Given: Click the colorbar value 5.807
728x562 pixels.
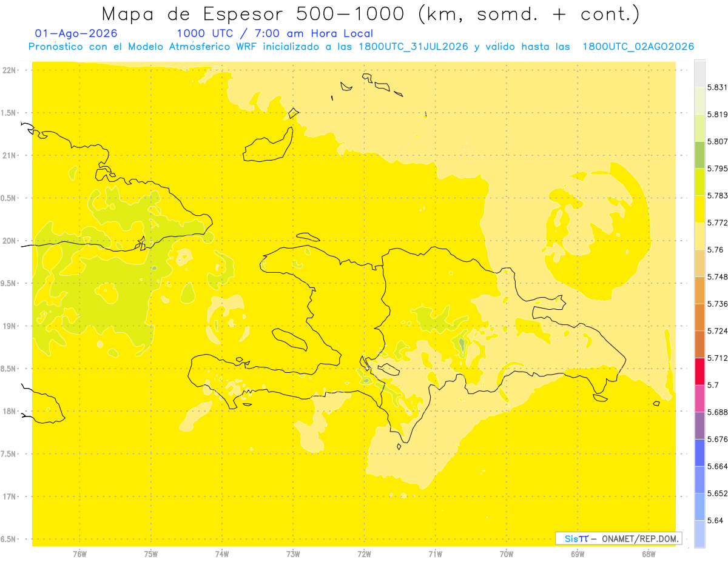Looking at the screenshot, I should tap(718, 141).
